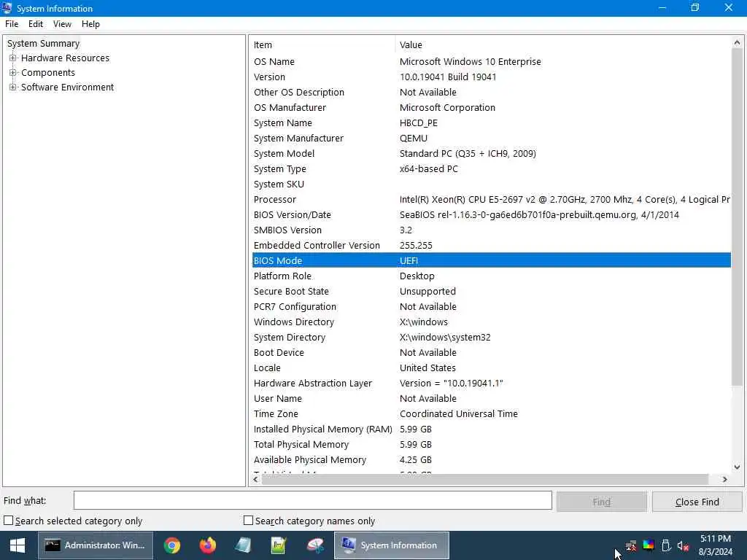The height and width of the screenshot is (560, 747).
Task: Select the Time Zone row
Action: click(x=491, y=413)
